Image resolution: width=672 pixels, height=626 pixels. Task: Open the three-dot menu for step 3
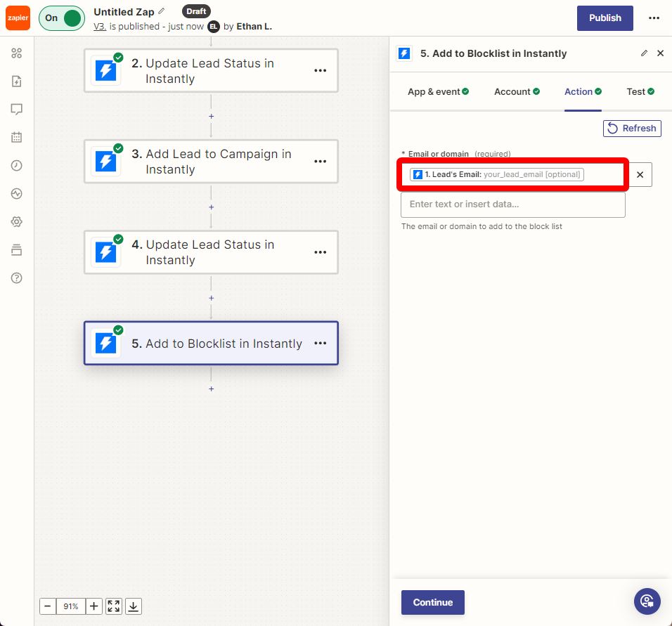coord(320,162)
